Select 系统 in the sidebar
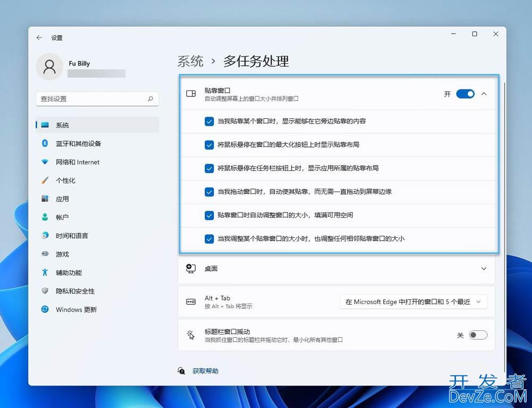This screenshot has width=532, height=408. tap(97, 125)
